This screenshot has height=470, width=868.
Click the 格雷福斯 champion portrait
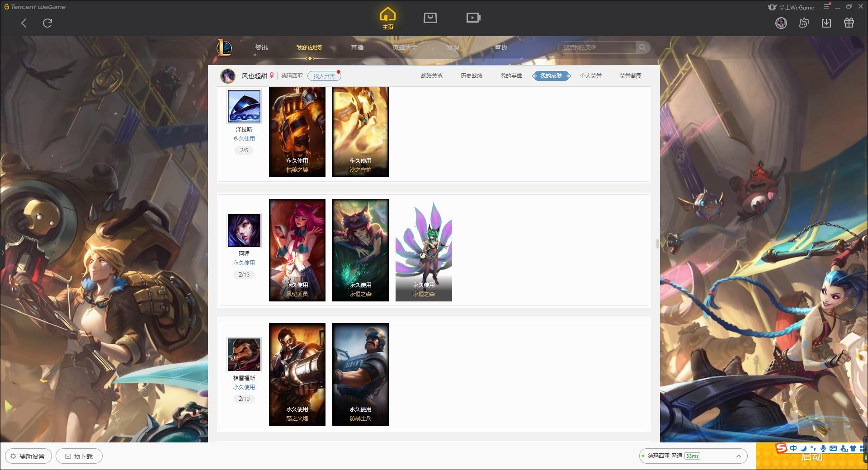(244, 355)
